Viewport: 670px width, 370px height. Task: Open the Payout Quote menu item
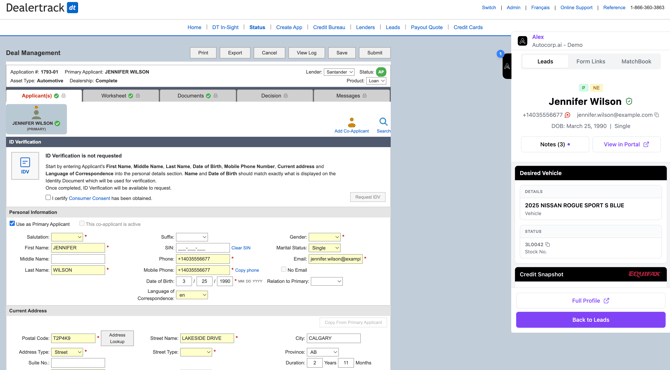click(x=426, y=27)
